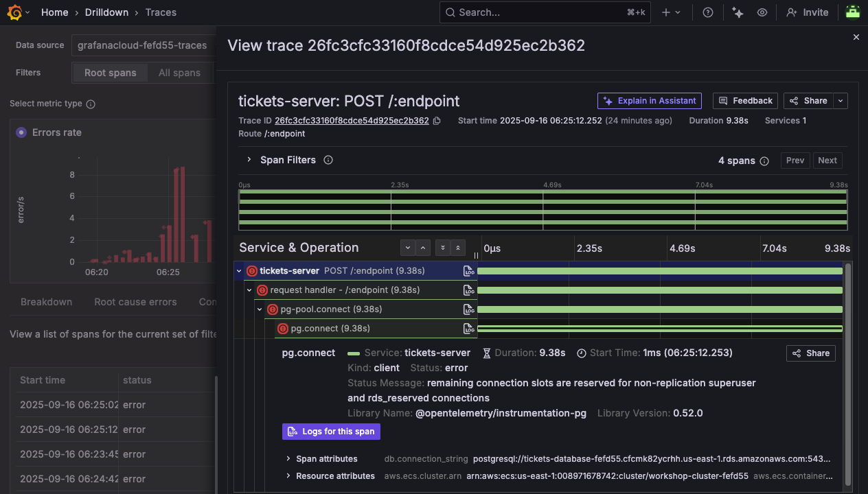Click the trace minimap timeline overview

pyautogui.click(x=542, y=210)
